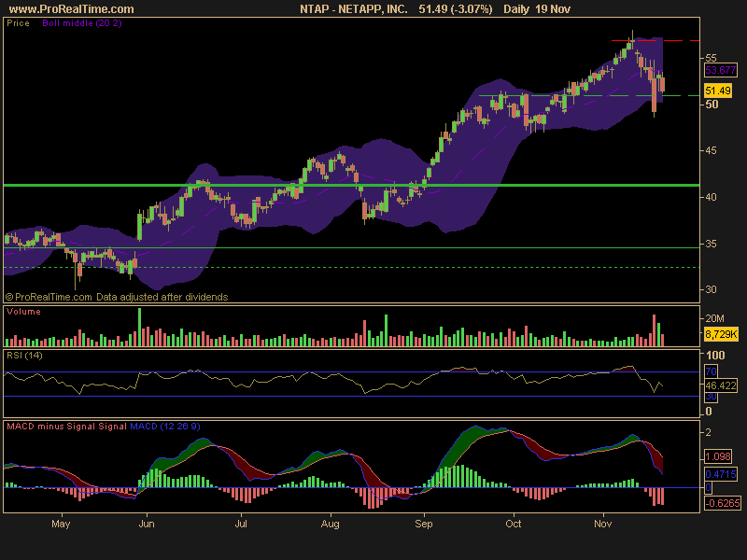Click the Price panel label
Viewport: 747px width, 560px height.
(18, 22)
